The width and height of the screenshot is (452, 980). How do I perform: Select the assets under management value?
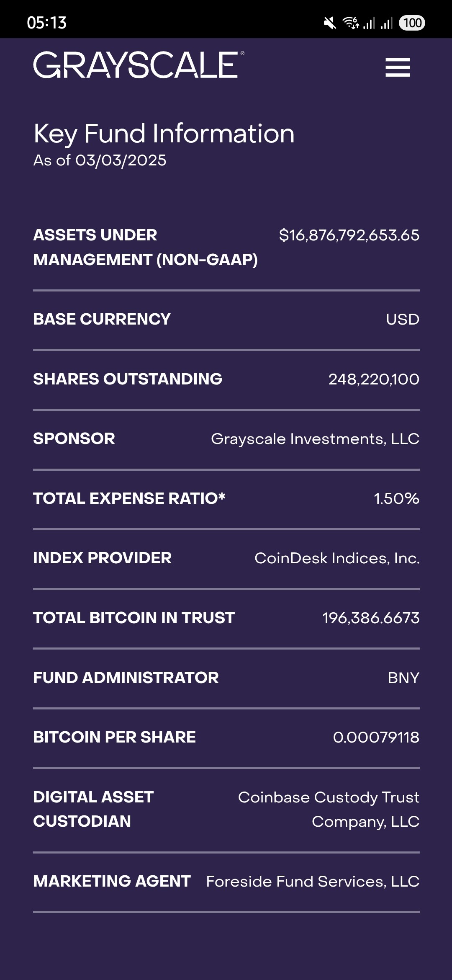(x=349, y=235)
